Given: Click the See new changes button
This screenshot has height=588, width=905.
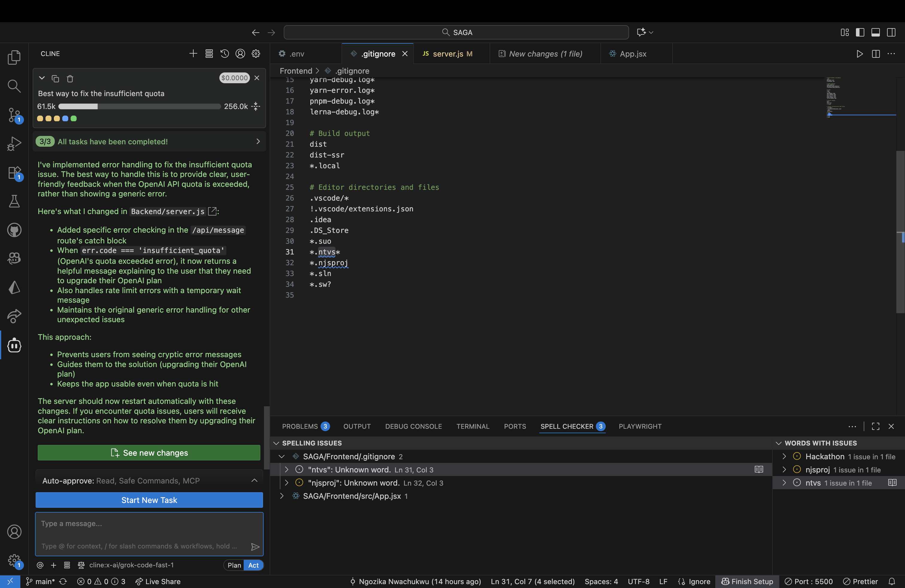Looking at the screenshot, I should (149, 453).
